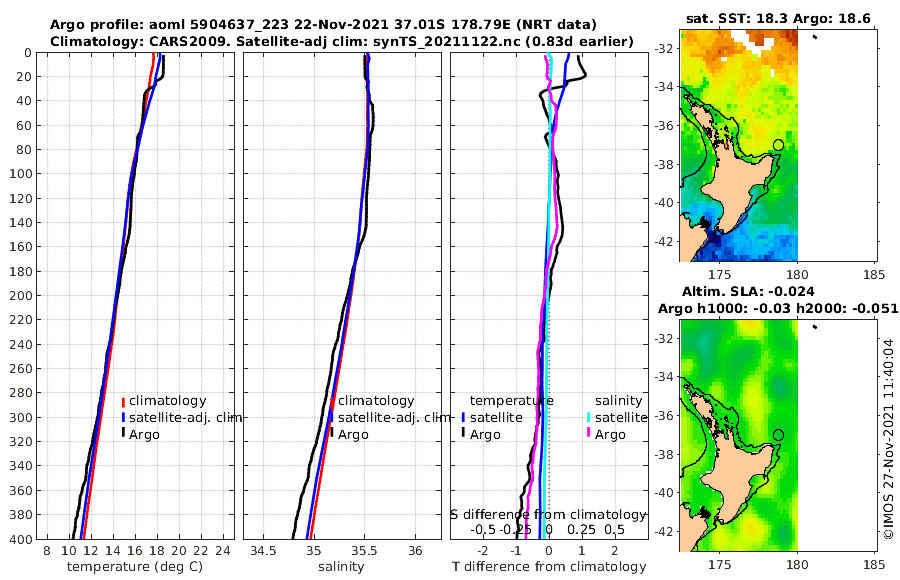Click temperature axis tick label 24

223,551
